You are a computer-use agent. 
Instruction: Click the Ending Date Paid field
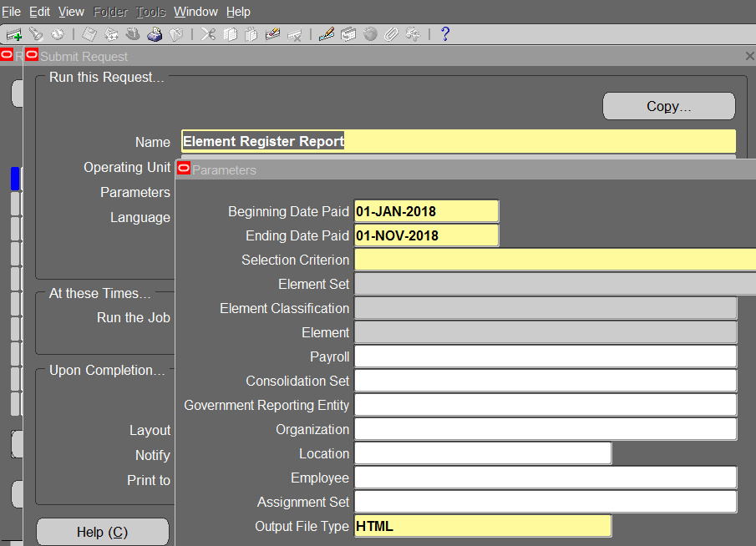click(426, 235)
